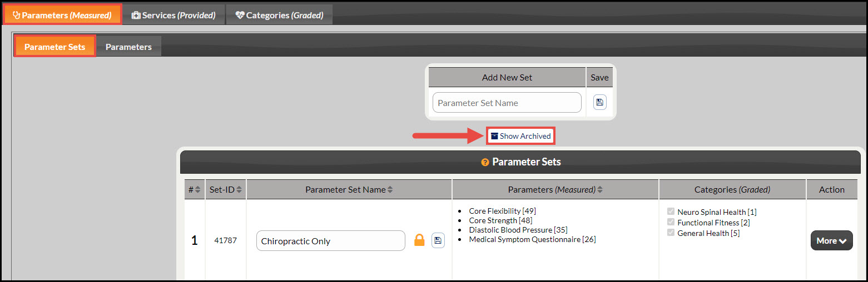
Task: Click the Parameter Set Name input field
Action: pos(507,103)
